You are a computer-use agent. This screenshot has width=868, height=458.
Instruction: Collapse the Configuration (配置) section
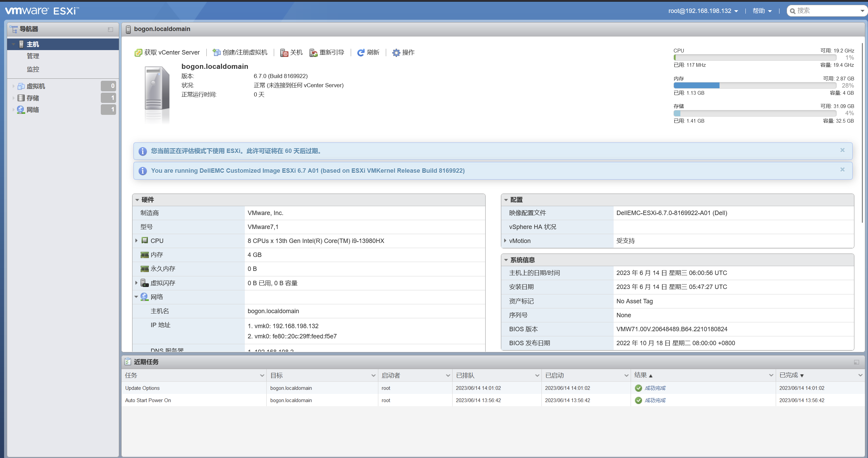506,200
